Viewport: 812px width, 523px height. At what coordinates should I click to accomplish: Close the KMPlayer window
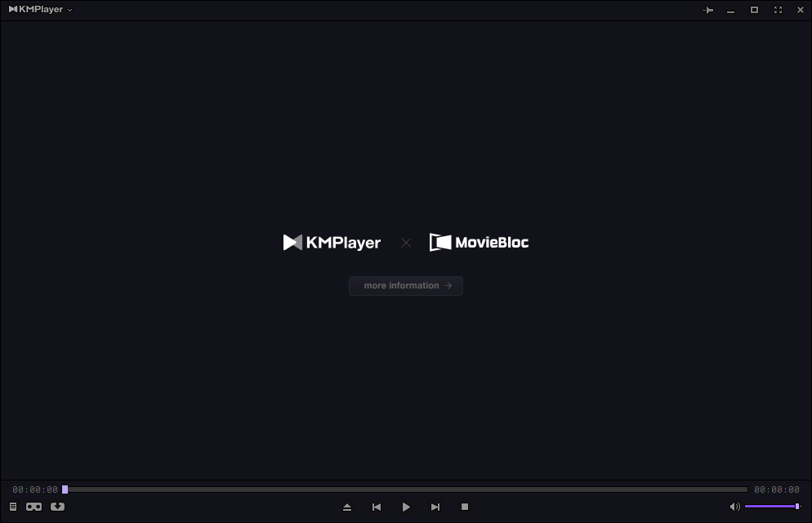(x=800, y=10)
